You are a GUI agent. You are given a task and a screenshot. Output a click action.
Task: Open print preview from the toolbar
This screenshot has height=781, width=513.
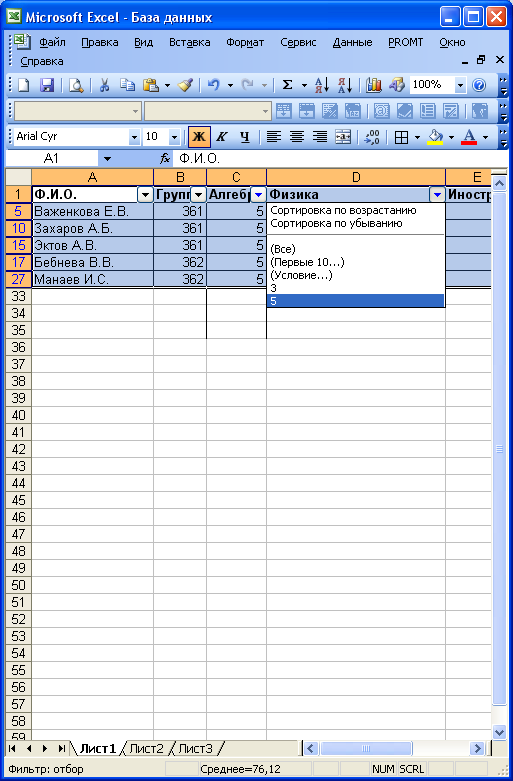click(x=76, y=86)
